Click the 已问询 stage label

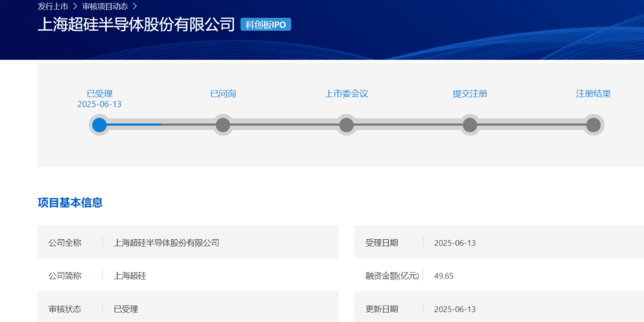click(x=223, y=94)
